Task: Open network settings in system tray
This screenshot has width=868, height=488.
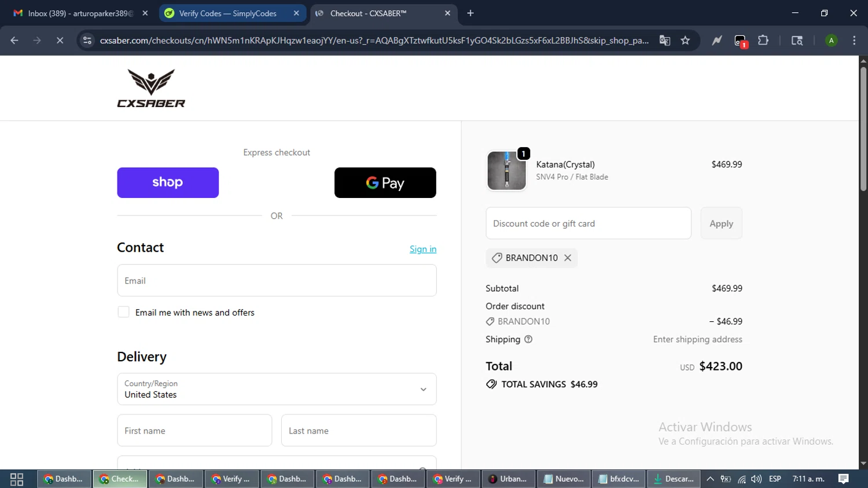Action: click(x=741, y=479)
